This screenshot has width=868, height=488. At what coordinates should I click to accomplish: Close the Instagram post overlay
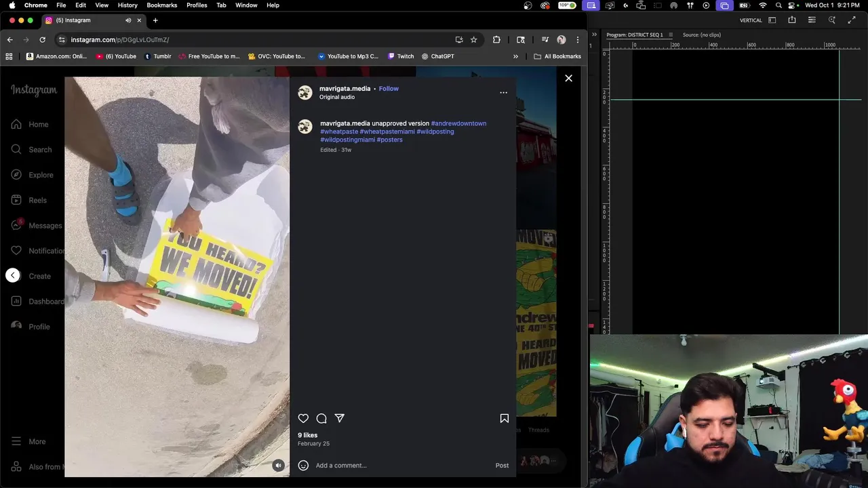[568, 78]
